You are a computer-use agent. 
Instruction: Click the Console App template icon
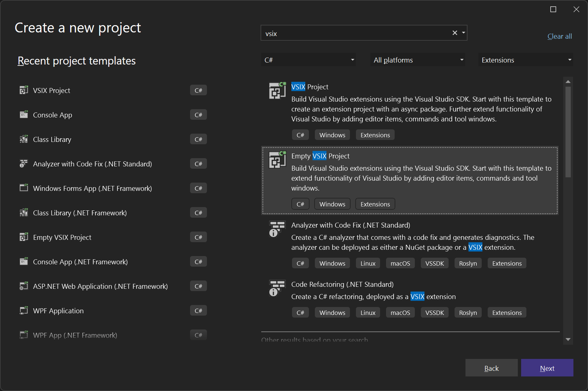click(24, 114)
